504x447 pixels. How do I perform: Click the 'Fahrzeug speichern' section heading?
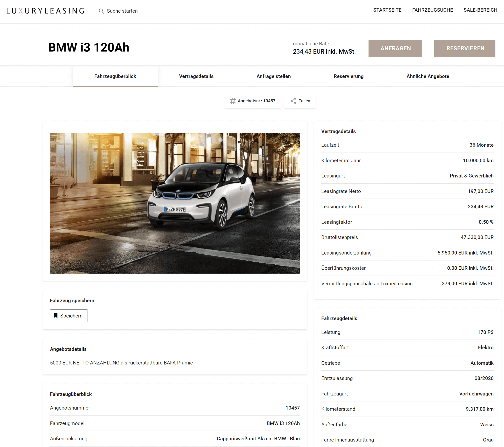72,301
